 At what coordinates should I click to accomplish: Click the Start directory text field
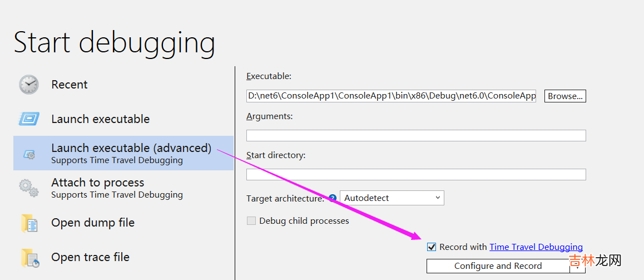pos(415,174)
